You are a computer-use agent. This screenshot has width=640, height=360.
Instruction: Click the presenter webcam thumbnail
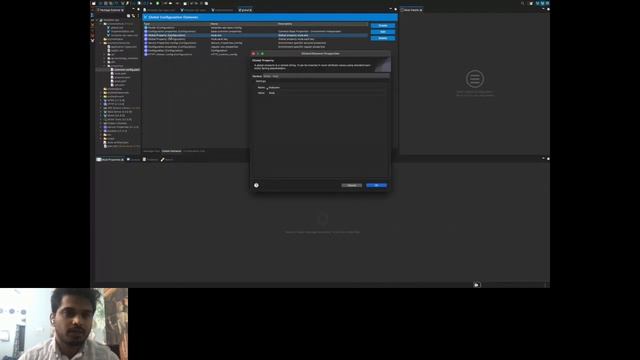tap(64, 324)
